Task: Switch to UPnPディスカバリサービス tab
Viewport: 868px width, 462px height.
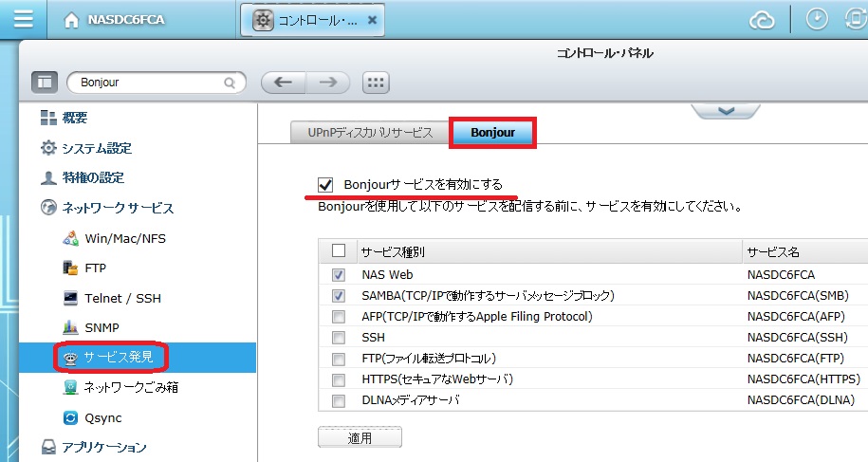Action: [370, 133]
